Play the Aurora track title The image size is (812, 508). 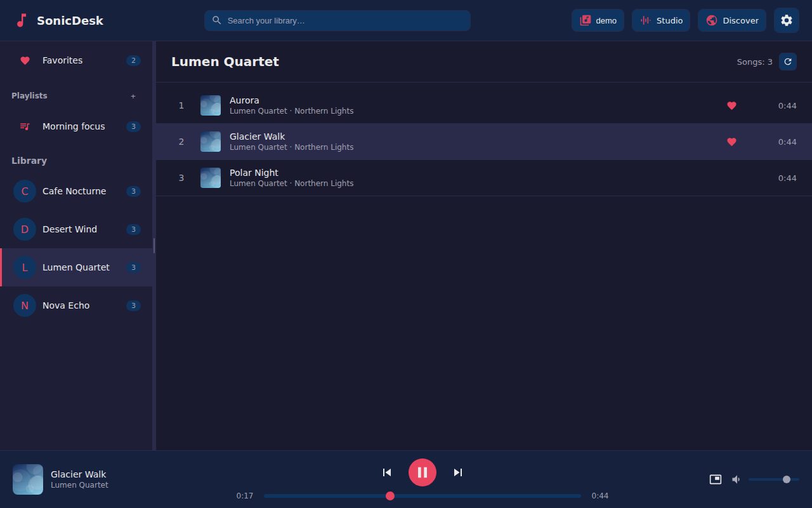[244, 100]
